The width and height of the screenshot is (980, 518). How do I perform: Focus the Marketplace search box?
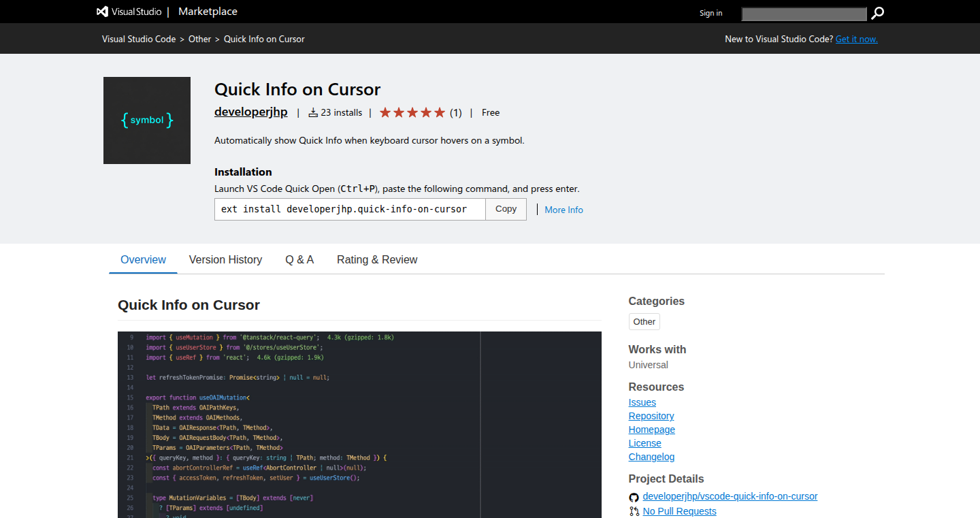point(804,14)
